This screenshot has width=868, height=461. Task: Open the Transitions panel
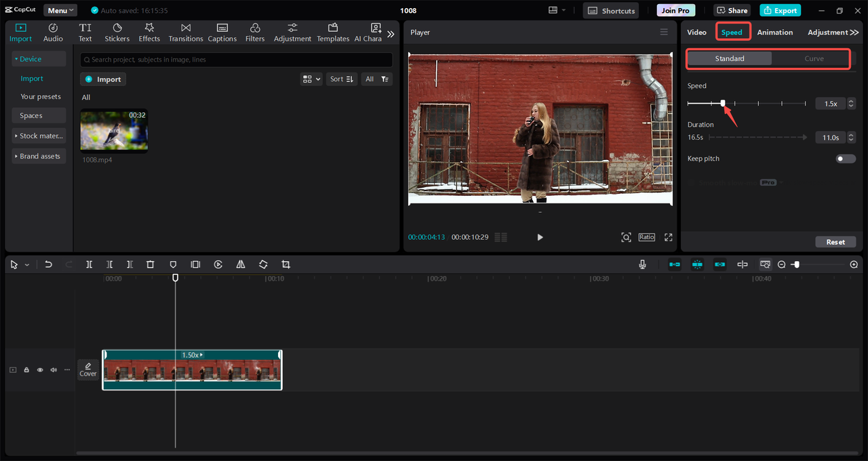pyautogui.click(x=186, y=33)
